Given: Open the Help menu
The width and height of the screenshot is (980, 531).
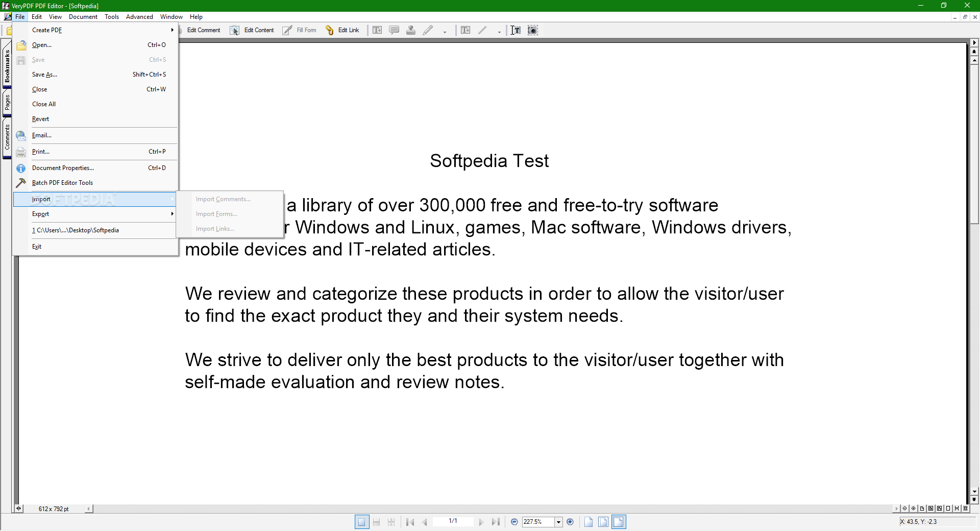Looking at the screenshot, I should (x=196, y=17).
